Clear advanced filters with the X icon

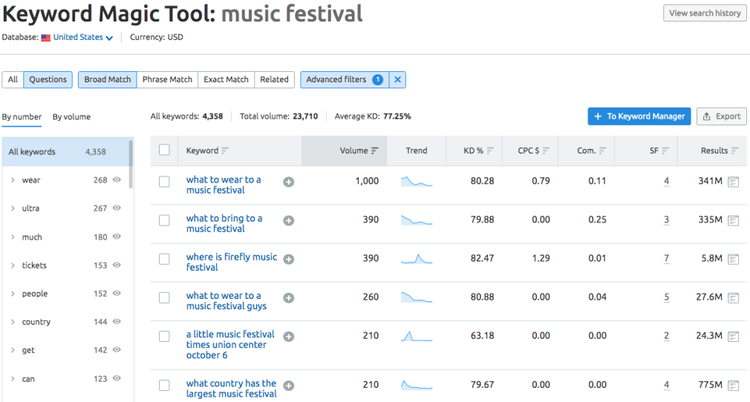point(397,80)
